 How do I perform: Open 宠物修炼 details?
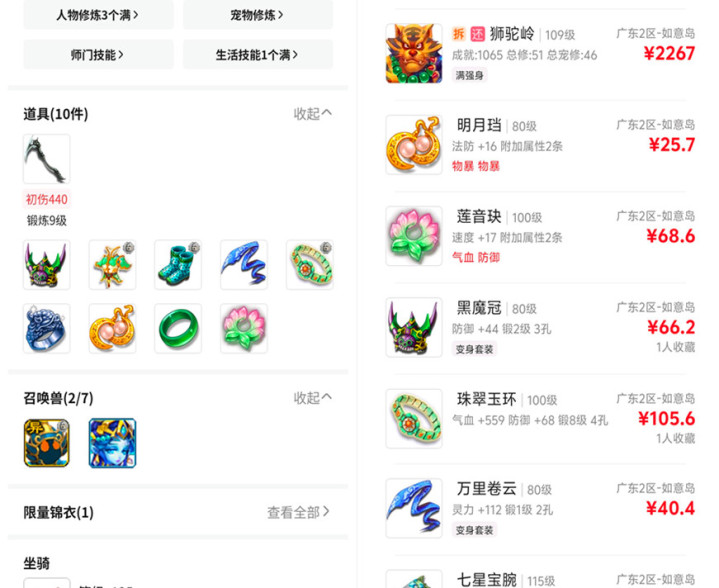[x=258, y=15]
